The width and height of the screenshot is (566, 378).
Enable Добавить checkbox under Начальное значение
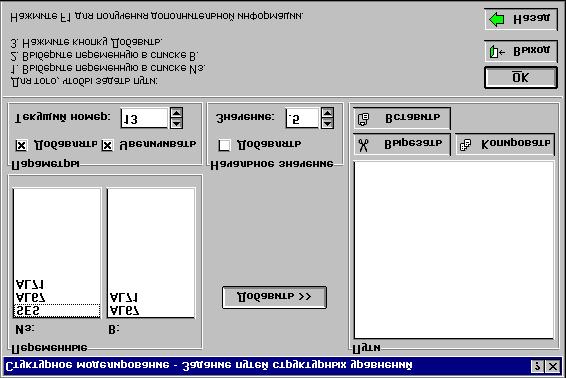click(x=224, y=145)
